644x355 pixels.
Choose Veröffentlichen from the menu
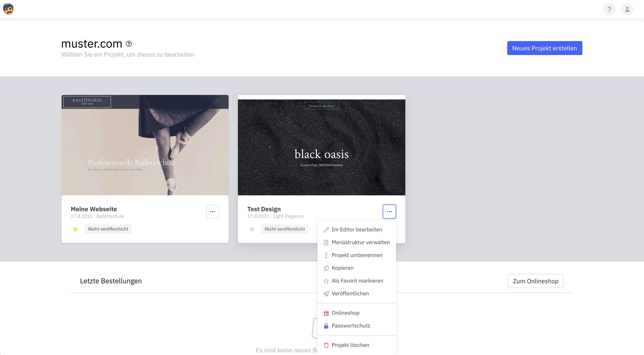(x=356, y=293)
